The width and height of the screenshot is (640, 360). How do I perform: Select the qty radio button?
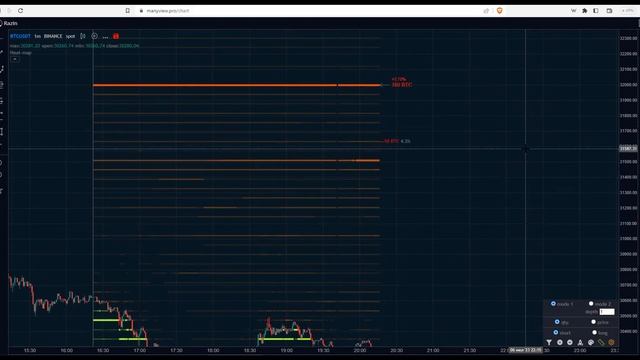point(557,322)
